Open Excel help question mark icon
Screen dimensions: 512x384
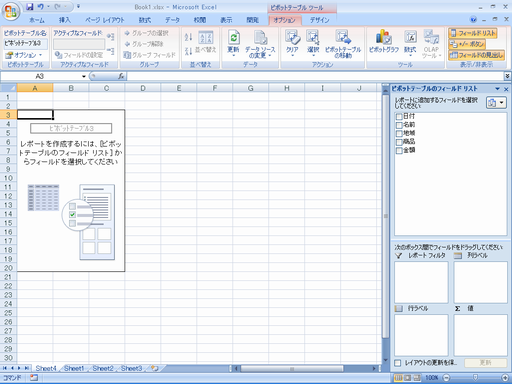point(473,20)
